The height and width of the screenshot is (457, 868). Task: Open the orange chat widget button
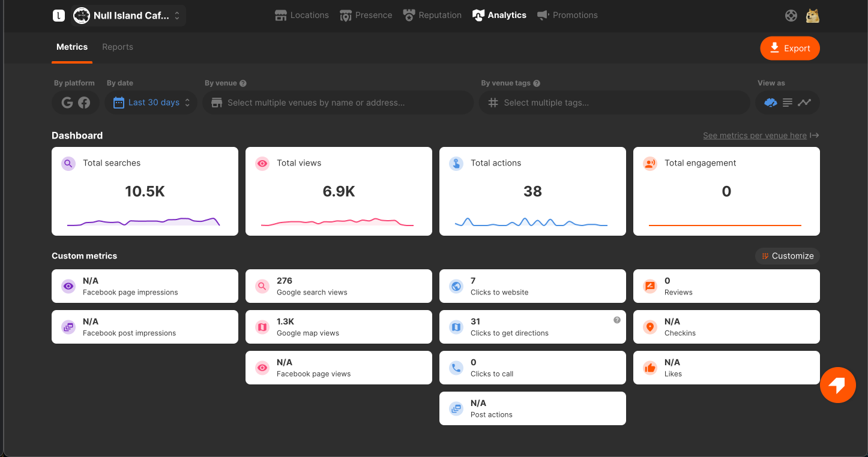pos(838,385)
